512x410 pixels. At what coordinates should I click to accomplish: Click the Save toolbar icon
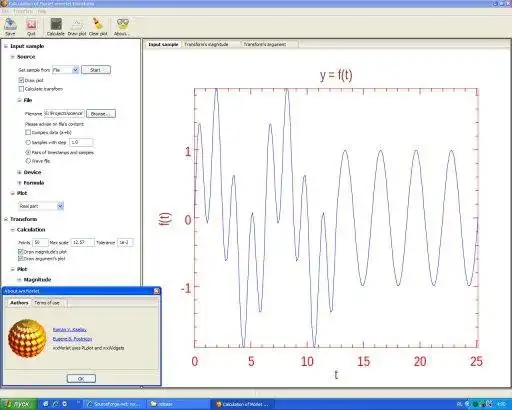pos(10,27)
